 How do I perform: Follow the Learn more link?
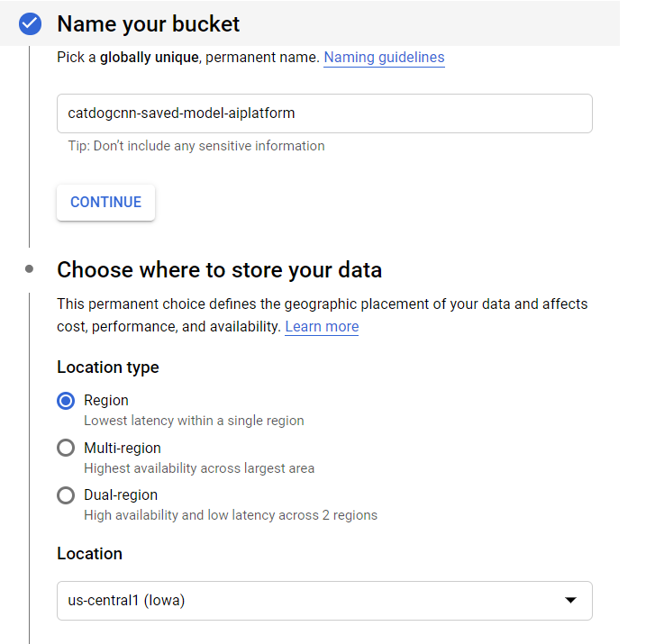pyautogui.click(x=322, y=327)
